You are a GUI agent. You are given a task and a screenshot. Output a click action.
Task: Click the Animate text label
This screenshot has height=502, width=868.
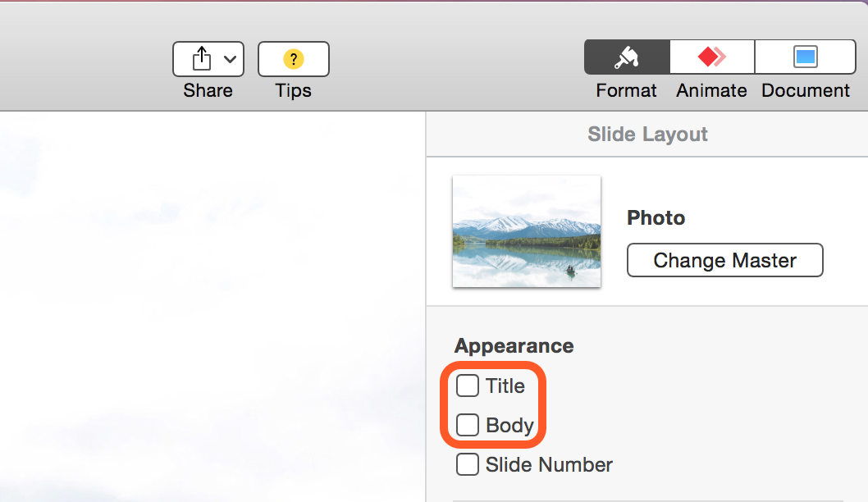point(711,90)
